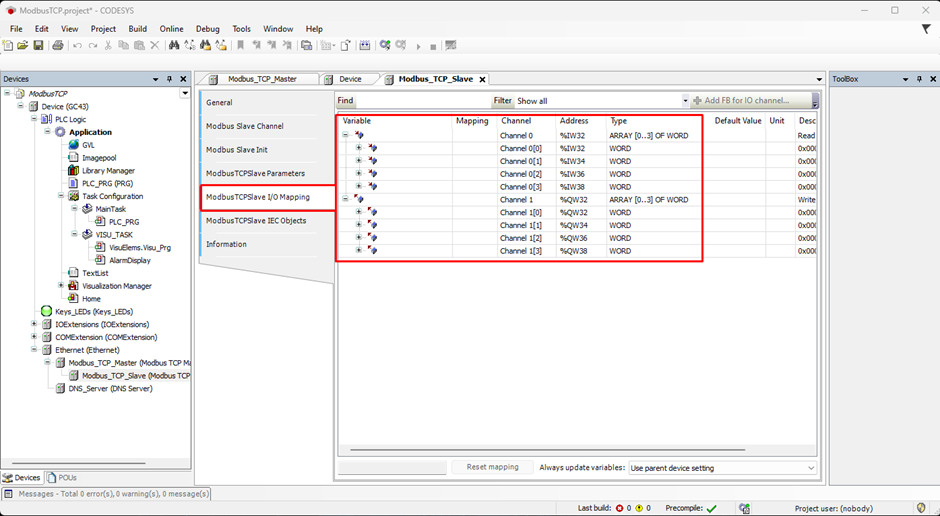
Task: Click the Redo arrow in the toolbar
Action: coord(93,46)
